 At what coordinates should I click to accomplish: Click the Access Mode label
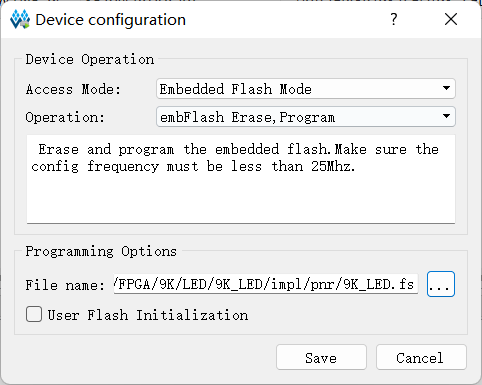[73, 89]
